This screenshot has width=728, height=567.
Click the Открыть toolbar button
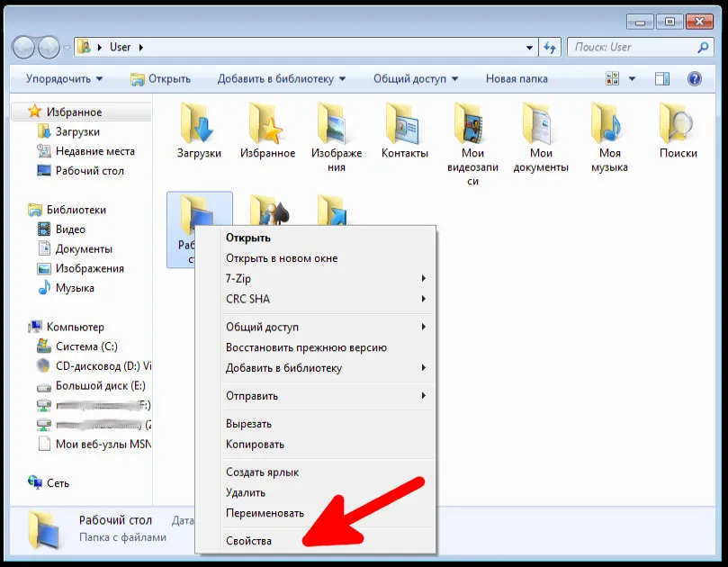pos(161,78)
